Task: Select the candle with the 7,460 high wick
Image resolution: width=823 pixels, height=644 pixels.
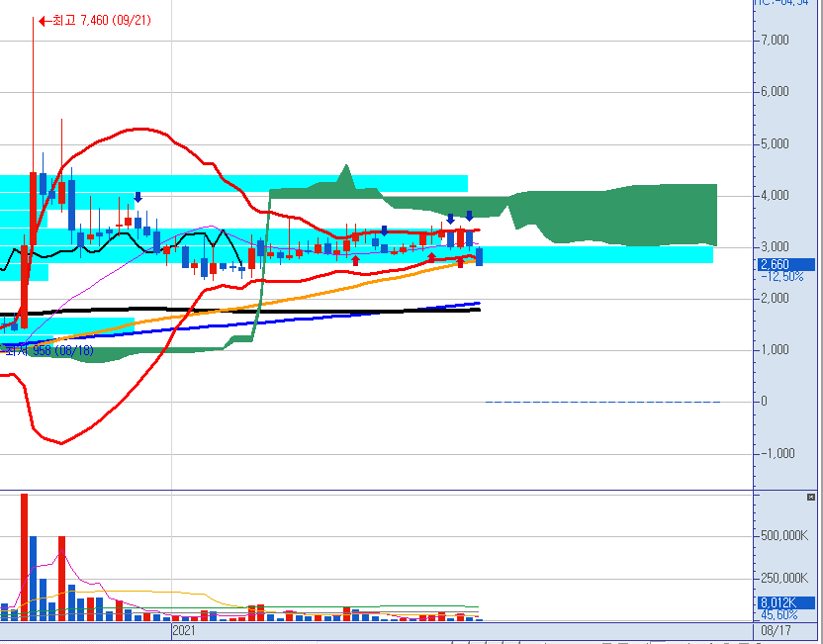Action: (33, 209)
